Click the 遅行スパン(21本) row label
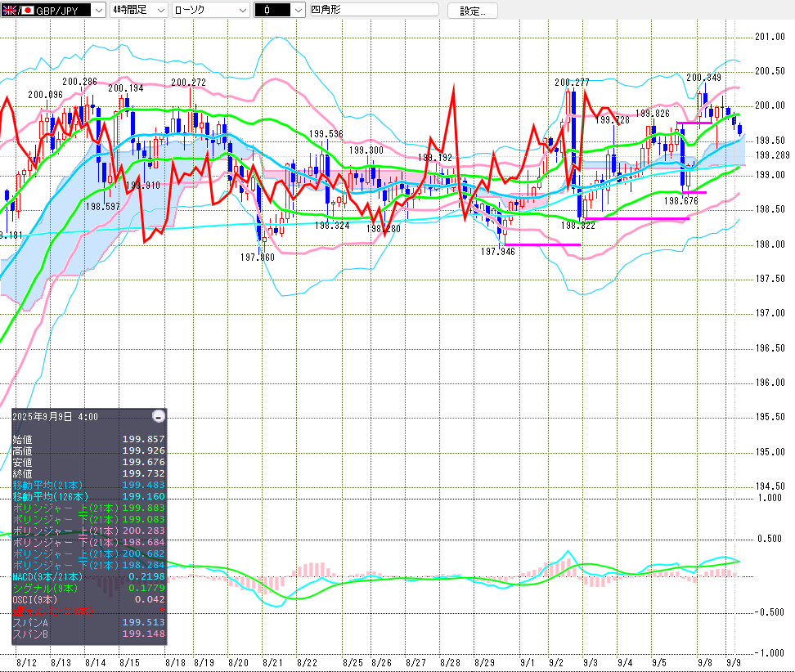This screenshot has width=795, height=672. [x=52, y=611]
